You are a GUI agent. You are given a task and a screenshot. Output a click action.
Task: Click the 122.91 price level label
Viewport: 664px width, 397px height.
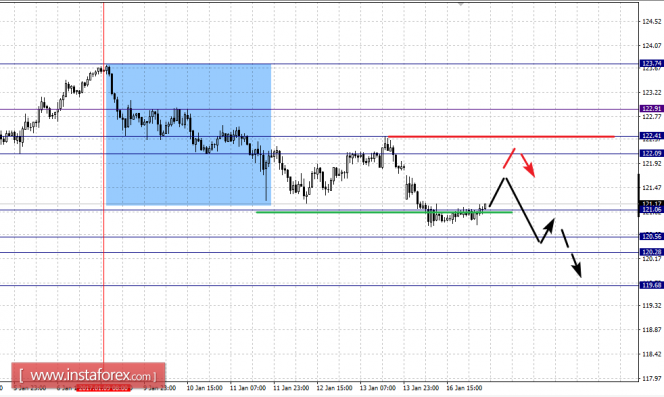coord(651,108)
